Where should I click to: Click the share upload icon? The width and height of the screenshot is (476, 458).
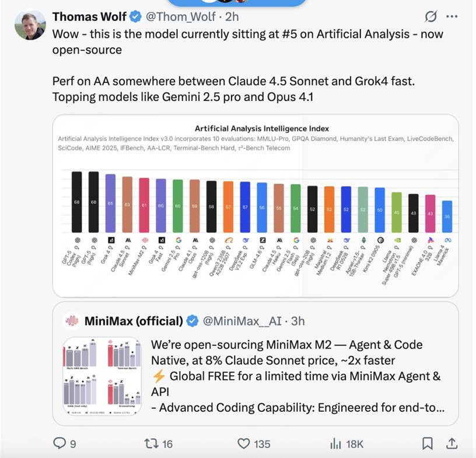pyautogui.click(x=451, y=444)
